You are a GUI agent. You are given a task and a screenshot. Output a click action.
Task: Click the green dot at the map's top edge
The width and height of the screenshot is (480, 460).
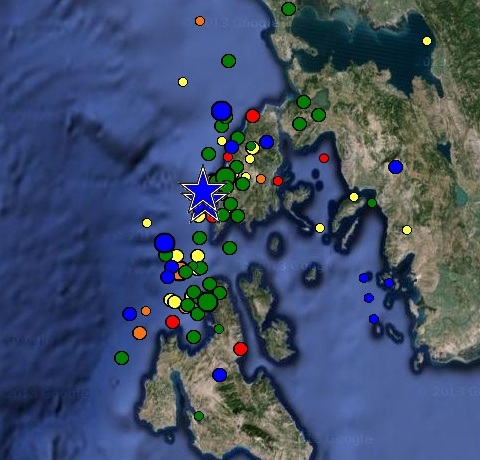[288, 8]
